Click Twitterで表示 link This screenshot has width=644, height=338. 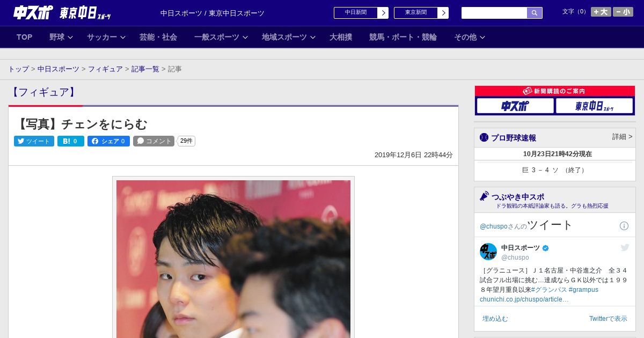[608, 319]
